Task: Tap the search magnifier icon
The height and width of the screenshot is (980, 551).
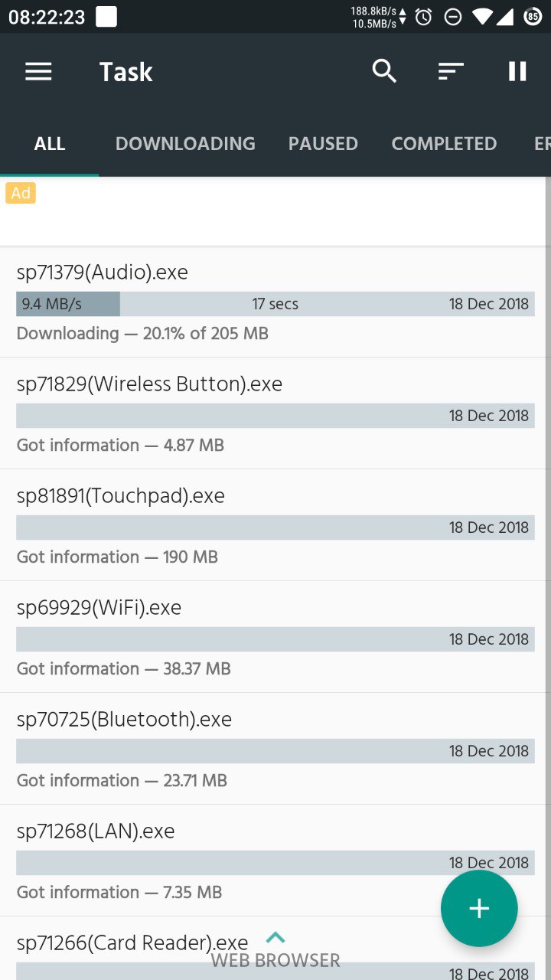Action: (x=384, y=71)
